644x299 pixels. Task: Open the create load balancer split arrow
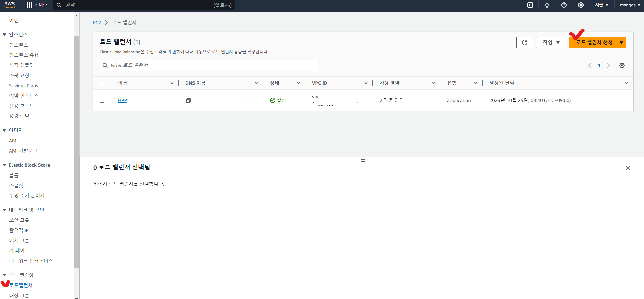(621, 43)
